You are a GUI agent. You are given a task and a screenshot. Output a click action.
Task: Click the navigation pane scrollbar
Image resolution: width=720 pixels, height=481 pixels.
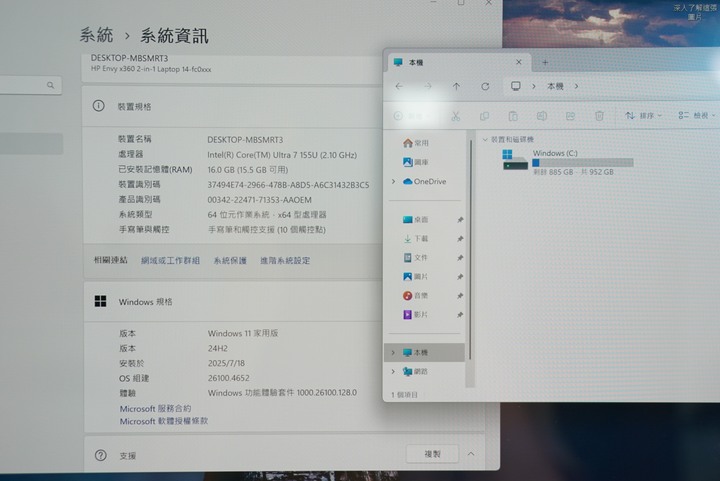(470, 250)
